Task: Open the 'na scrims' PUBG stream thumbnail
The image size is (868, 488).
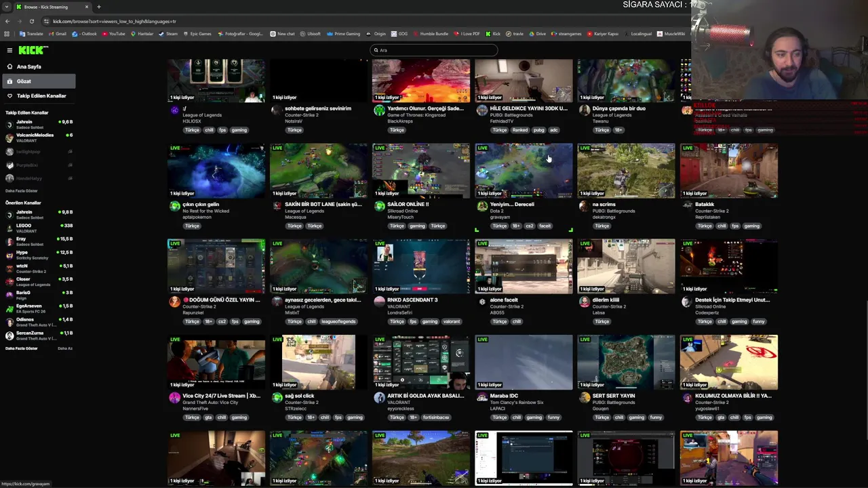Action: click(x=626, y=170)
